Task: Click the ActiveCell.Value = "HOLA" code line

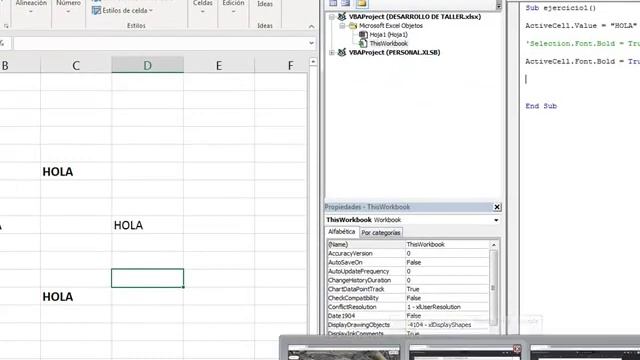Action: coord(581,25)
